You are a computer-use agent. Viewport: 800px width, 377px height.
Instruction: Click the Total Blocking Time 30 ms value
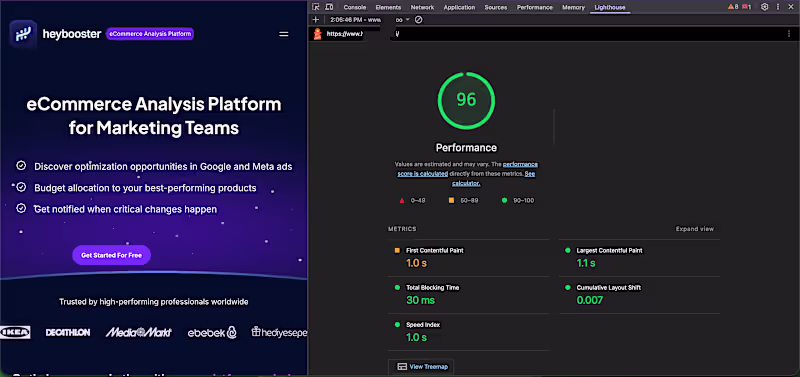[420, 300]
